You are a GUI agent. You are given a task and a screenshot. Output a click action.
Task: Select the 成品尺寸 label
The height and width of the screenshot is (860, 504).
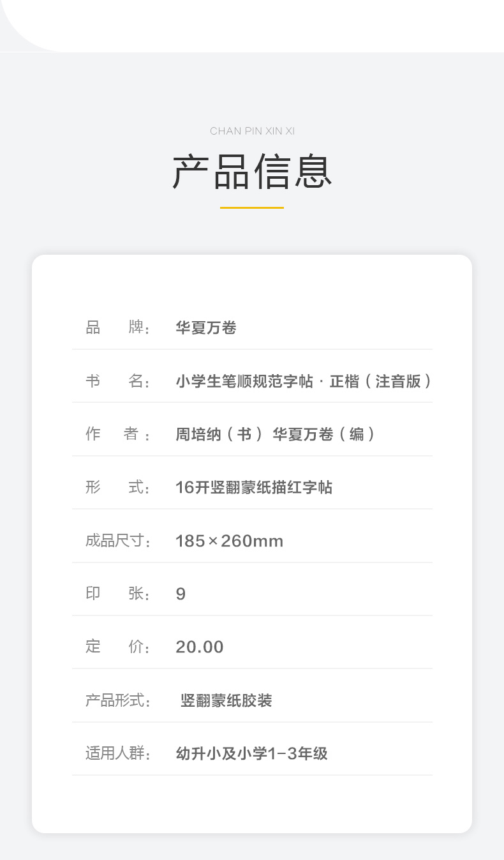pos(118,541)
